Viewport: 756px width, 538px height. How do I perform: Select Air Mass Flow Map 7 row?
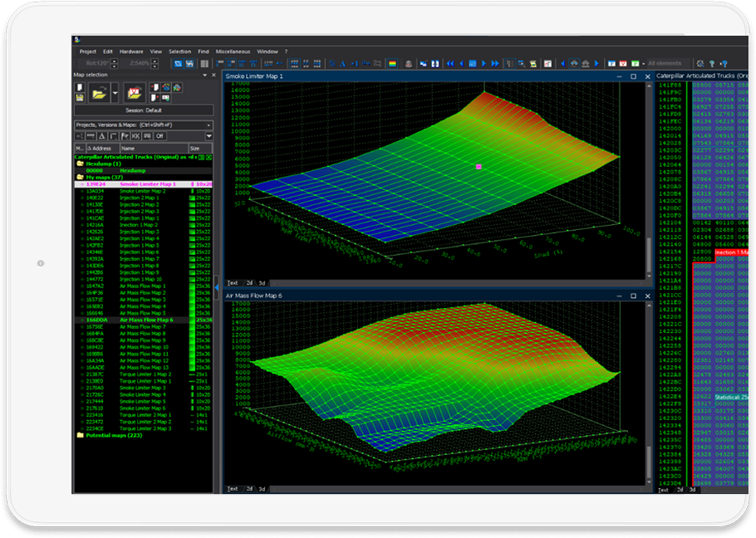[x=143, y=326]
